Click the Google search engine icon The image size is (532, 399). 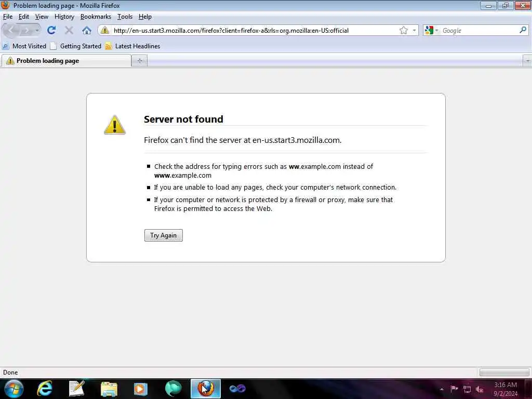[x=429, y=30]
